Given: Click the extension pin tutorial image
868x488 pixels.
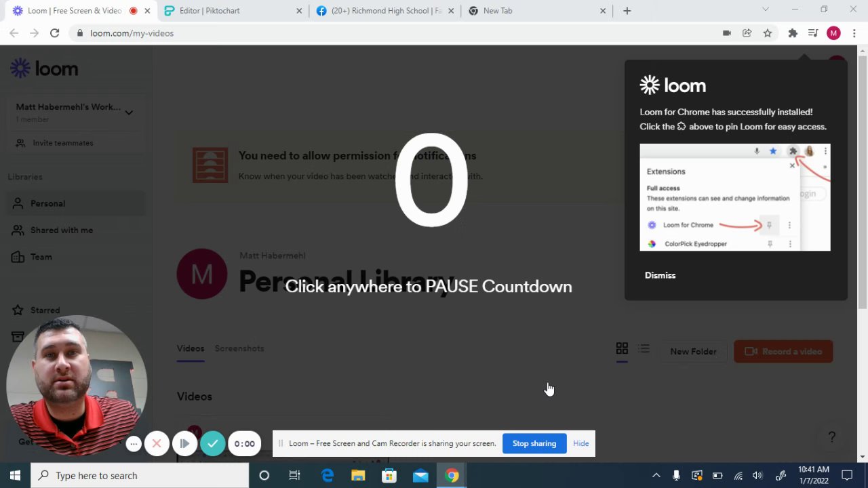Looking at the screenshot, I should [734, 197].
